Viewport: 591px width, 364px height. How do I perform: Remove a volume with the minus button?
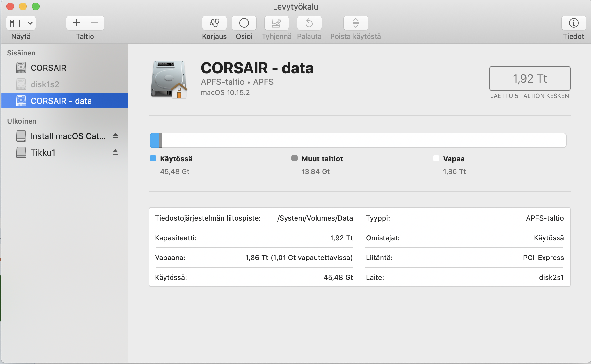(94, 23)
